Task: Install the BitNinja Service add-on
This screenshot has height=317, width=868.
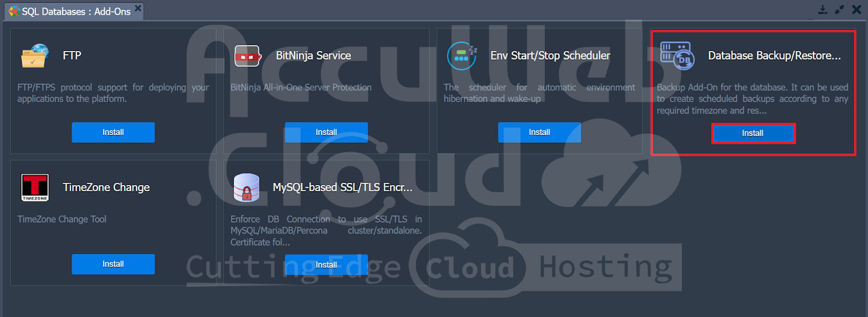Action: coord(326,132)
